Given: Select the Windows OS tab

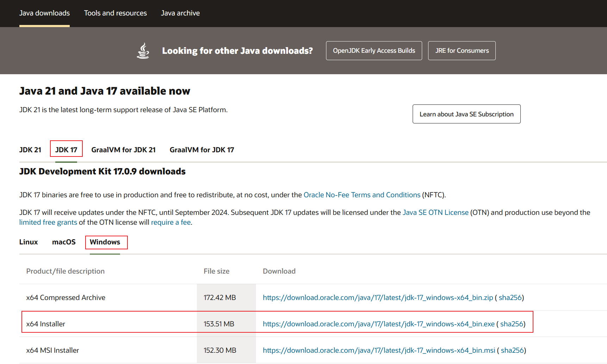Looking at the screenshot, I should (x=105, y=242).
